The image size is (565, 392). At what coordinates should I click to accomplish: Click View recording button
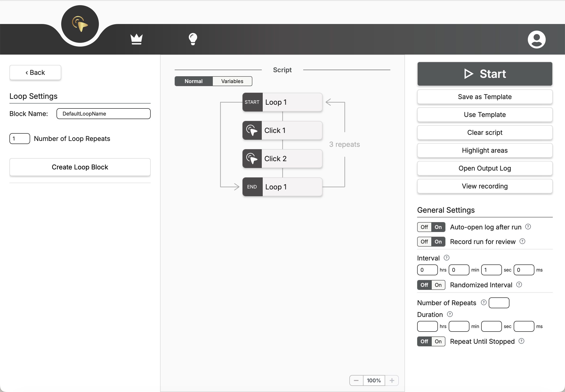[485, 186]
